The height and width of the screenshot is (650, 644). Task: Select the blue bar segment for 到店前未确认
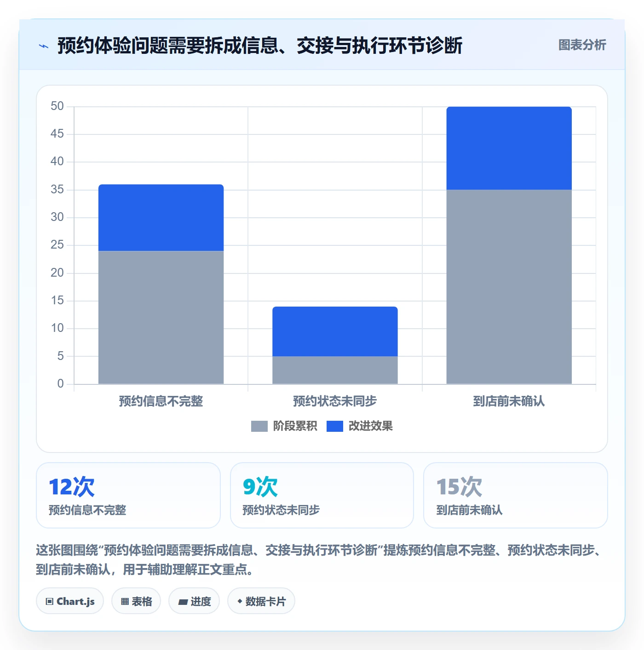pos(509,148)
